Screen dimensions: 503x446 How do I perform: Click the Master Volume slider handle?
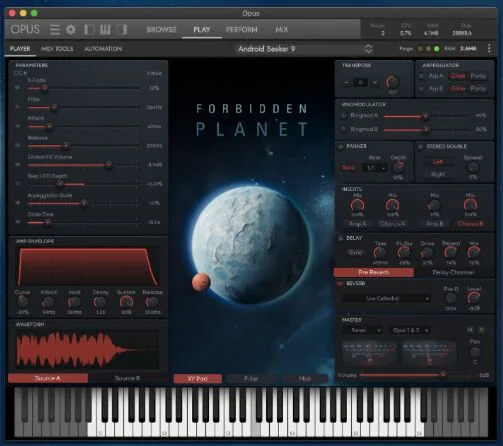[x=443, y=374]
